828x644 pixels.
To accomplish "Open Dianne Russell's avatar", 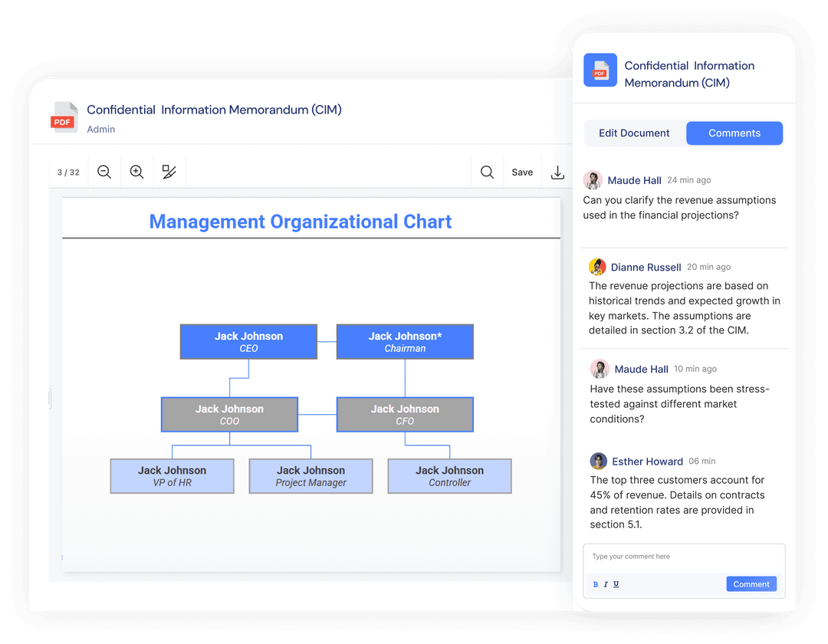I will point(597,267).
